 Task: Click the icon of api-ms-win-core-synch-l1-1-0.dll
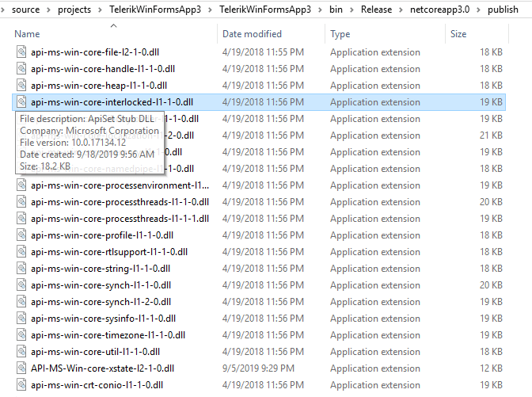pyautogui.click(x=21, y=285)
